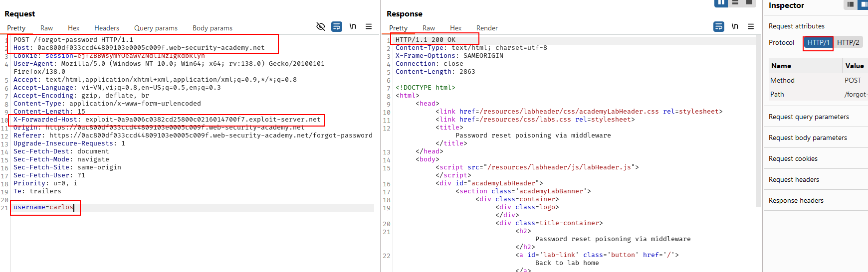The image size is (868, 272).
Task: Open the Response Pretty tab
Action: 398,28
